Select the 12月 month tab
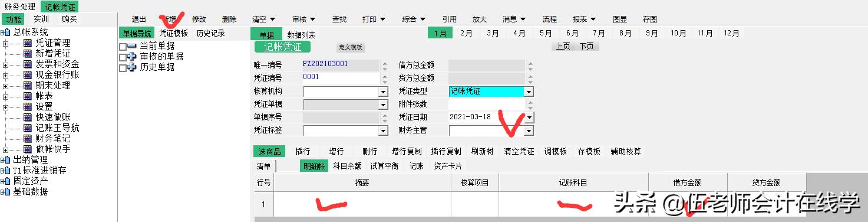The image size is (868, 222). click(x=731, y=34)
